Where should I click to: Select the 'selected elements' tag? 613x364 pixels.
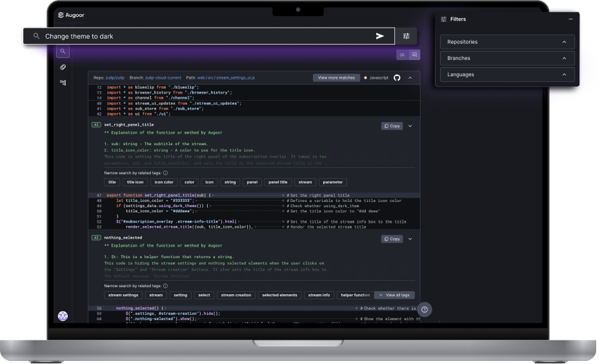click(279, 295)
